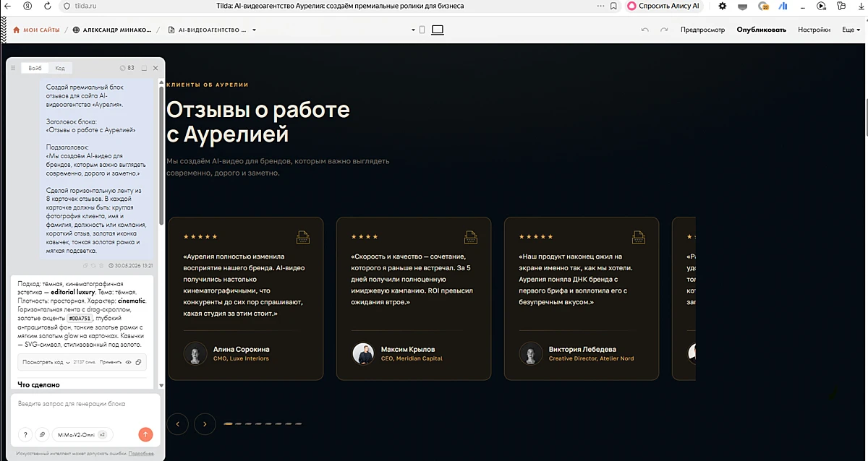Screen dimensions: 868x461
Task: Click the label Клиенты об Аурелии
Action: pos(208,85)
